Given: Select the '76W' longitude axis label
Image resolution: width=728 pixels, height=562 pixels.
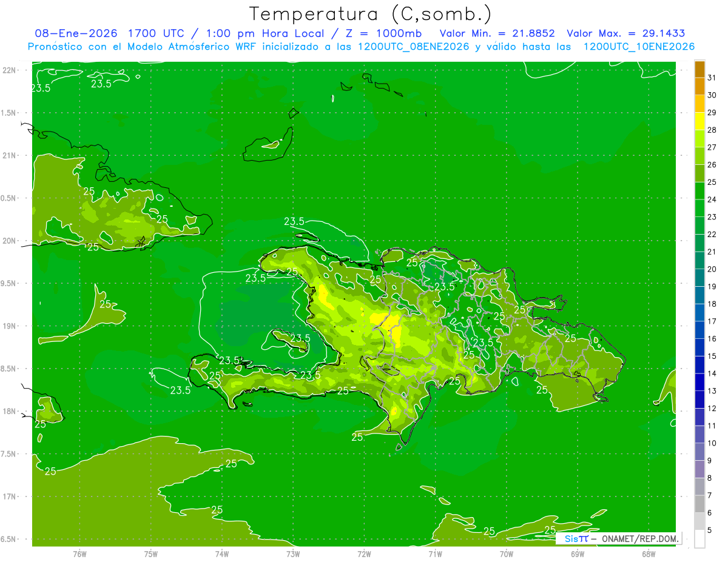Looking at the screenshot, I should 79,554.
